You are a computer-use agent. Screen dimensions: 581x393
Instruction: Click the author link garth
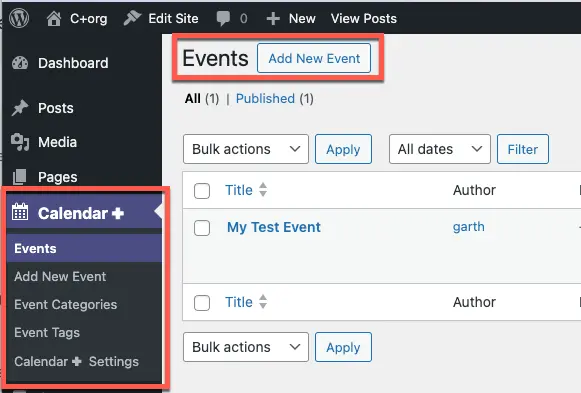[x=468, y=227]
